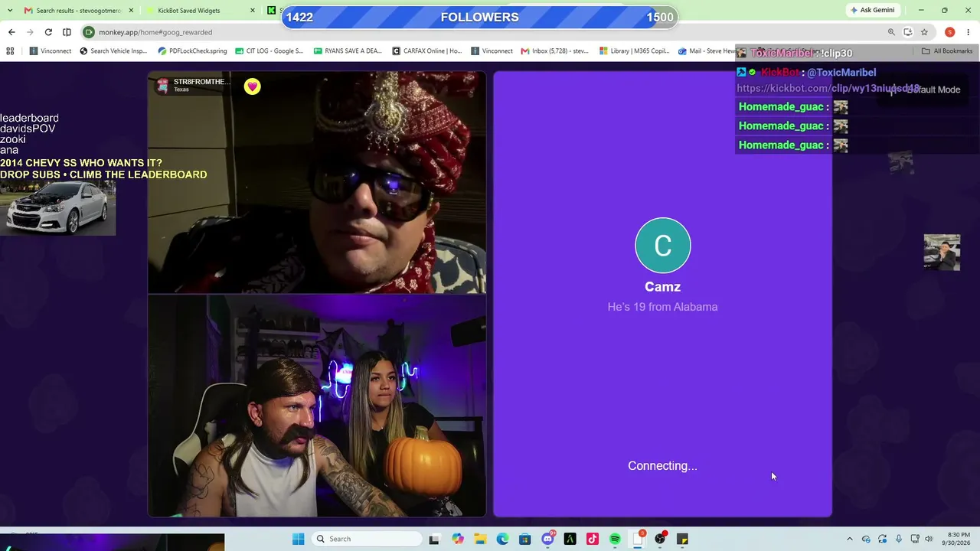
Task: Open Microsoft Store from the taskbar
Action: (x=524, y=539)
